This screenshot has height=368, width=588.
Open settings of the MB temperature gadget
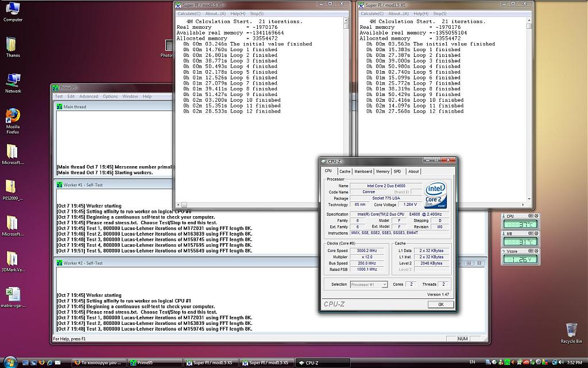click(531, 233)
